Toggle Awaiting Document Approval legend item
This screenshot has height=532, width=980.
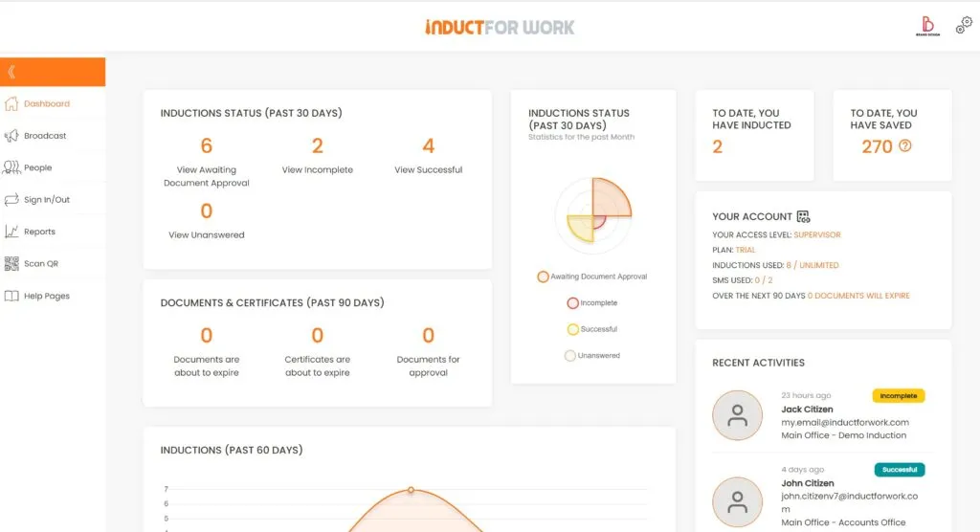[592, 277]
